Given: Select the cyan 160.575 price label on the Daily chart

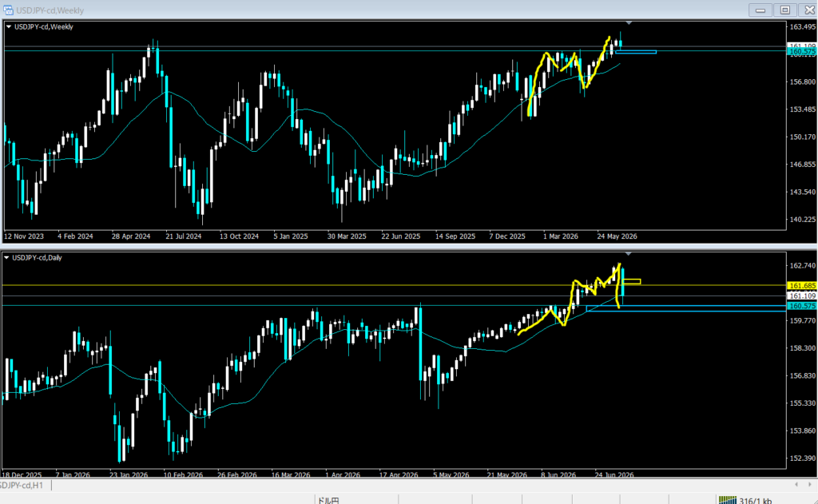Looking at the screenshot, I should 802,306.
